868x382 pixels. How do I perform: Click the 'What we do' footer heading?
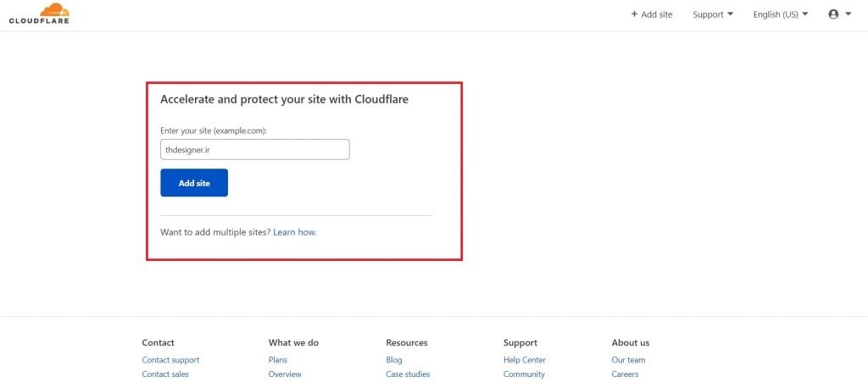293,343
